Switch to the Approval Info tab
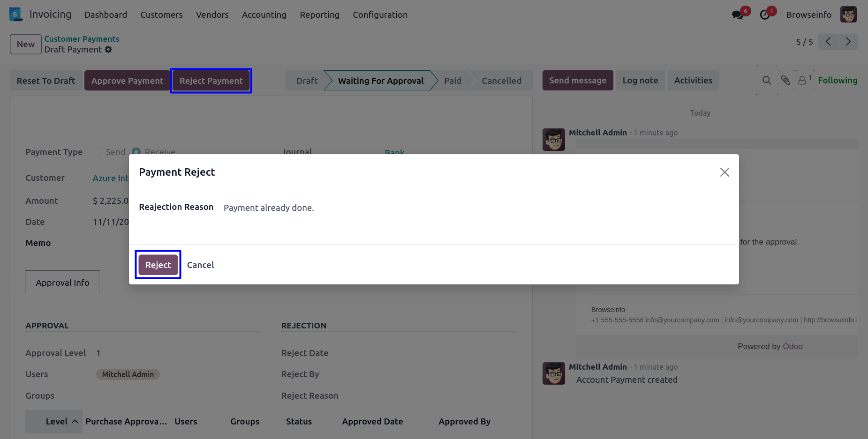The height and width of the screenshot is (439, 868). (62, 283)
